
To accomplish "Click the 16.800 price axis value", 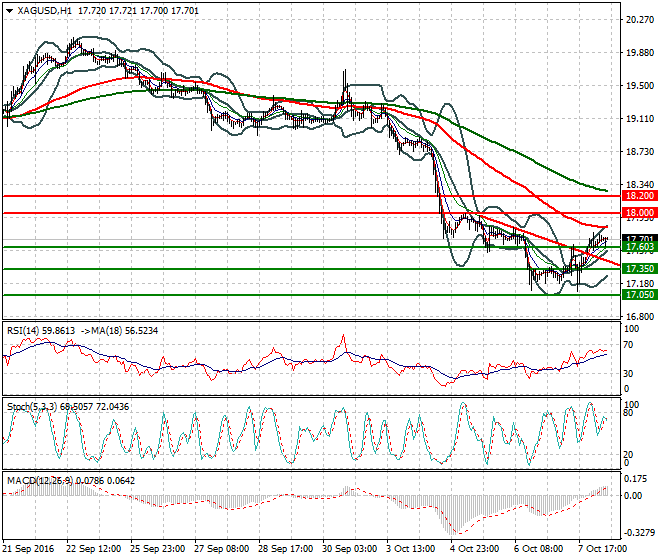I will point(640,317).
